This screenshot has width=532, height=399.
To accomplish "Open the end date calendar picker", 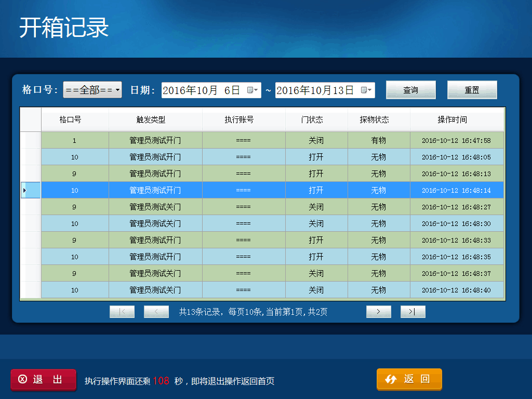I will [x=366, y=90].
